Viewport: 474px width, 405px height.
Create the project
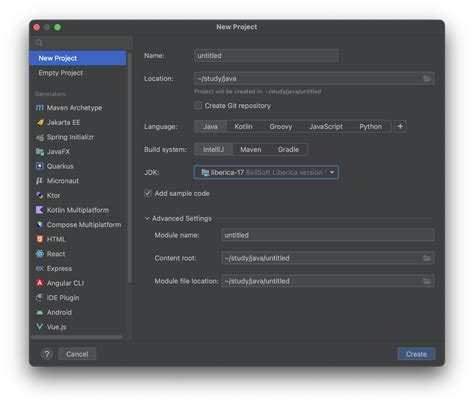[416, 354]
